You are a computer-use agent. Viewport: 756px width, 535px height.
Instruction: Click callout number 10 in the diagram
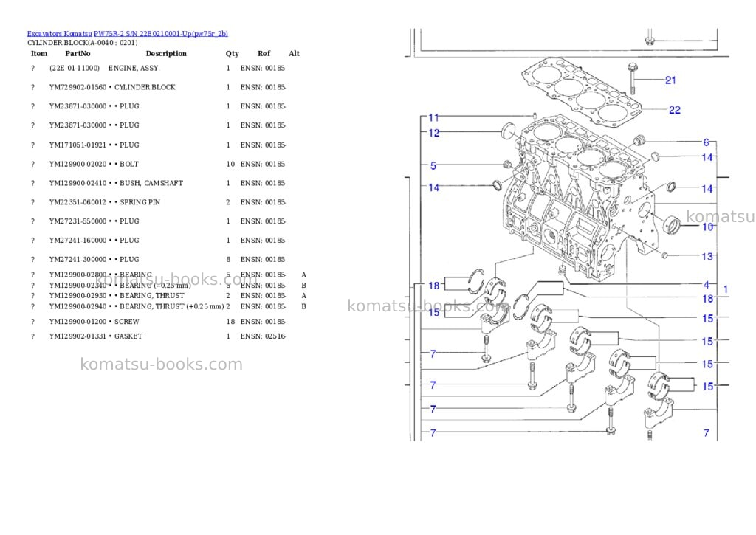pos(707,227)
